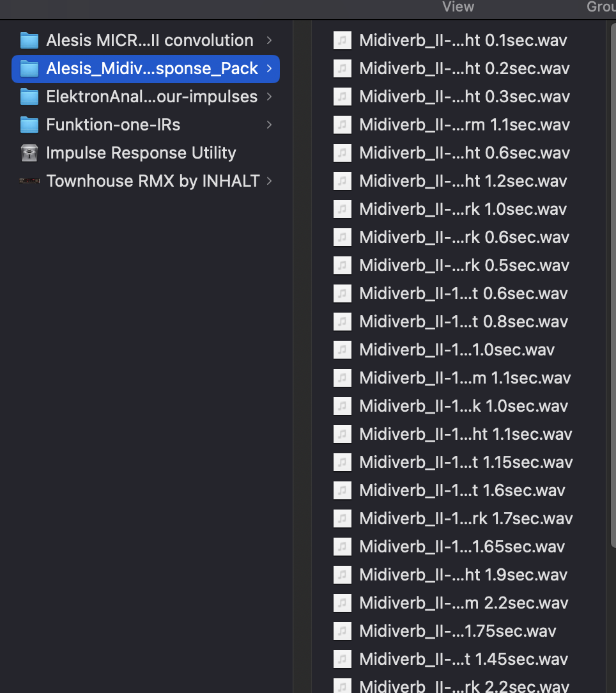
Task: Select the Funktion-one-IRs folder name
Action: pos(113,125)
